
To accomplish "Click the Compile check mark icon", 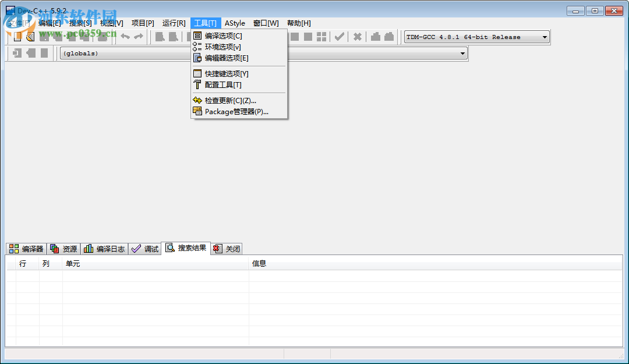I will [x=340, y=37].
